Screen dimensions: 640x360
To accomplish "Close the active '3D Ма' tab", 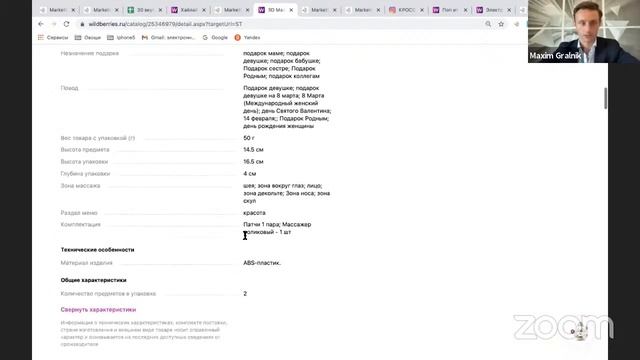I will [291, 10].
